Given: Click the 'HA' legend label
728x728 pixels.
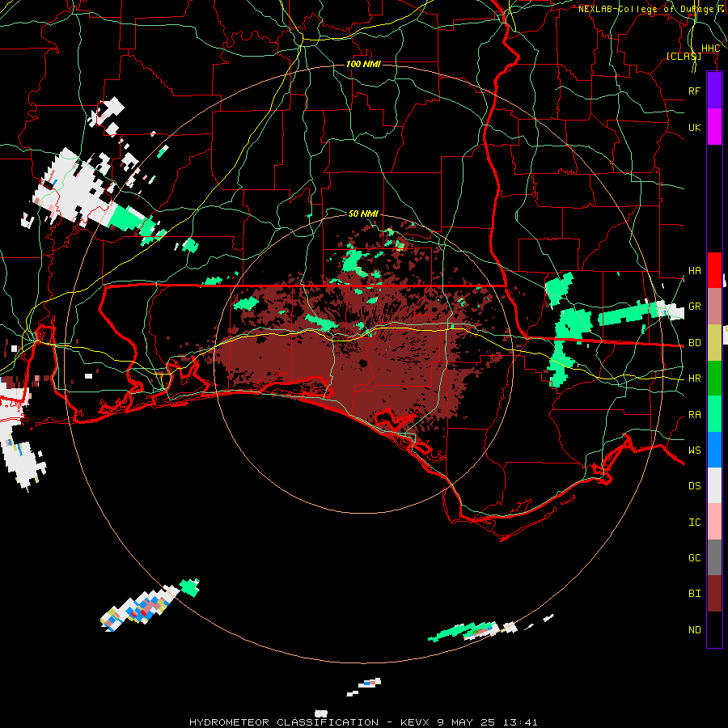Looking at the screenshot, I should pos(694,271).
